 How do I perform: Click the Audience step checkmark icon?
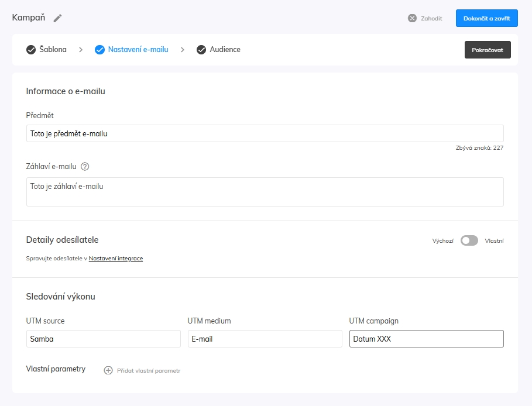coord(201,50)
